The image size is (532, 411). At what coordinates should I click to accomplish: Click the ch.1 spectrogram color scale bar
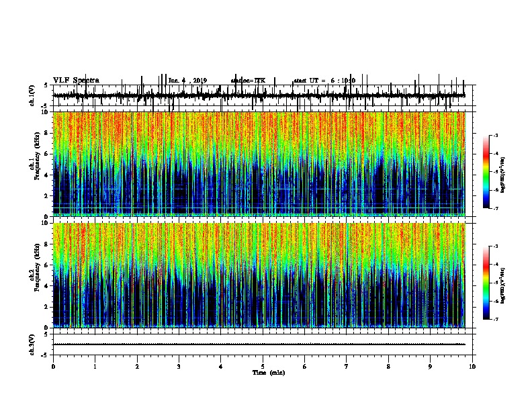(x=486, y=172)
